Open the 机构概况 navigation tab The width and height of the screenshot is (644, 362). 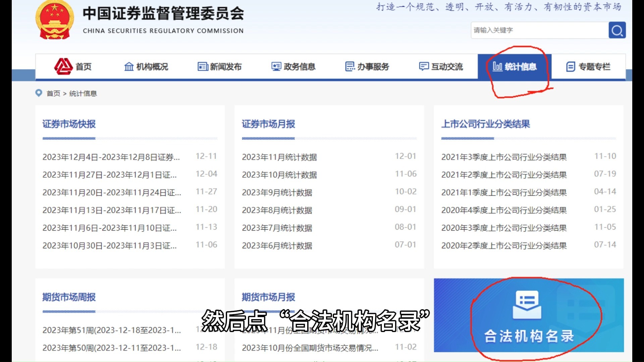(x=146, y=67)
